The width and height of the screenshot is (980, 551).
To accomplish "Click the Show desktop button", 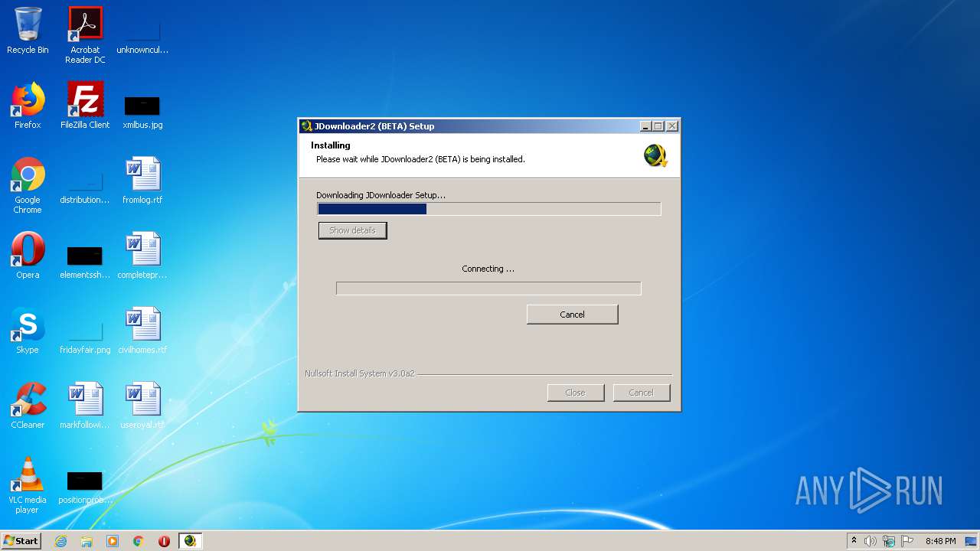I will [x=972, y=541].
